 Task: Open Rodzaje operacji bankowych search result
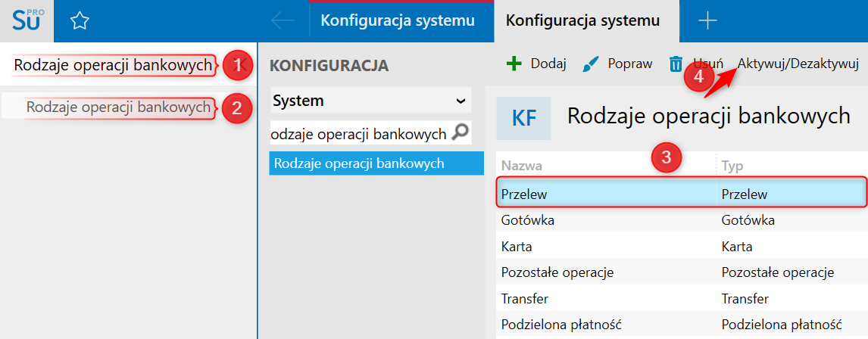(x=118, y=107)
